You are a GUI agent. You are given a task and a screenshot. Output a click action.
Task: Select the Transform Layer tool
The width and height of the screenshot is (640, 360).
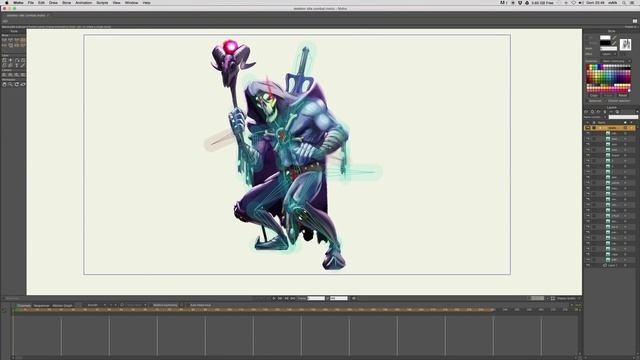[x=4, y=60]
